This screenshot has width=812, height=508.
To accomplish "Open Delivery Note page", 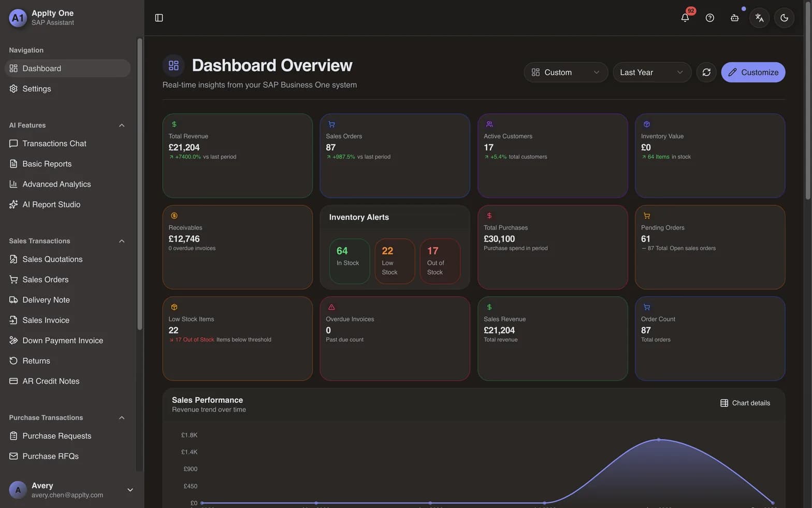I will [x=67, y=300].
